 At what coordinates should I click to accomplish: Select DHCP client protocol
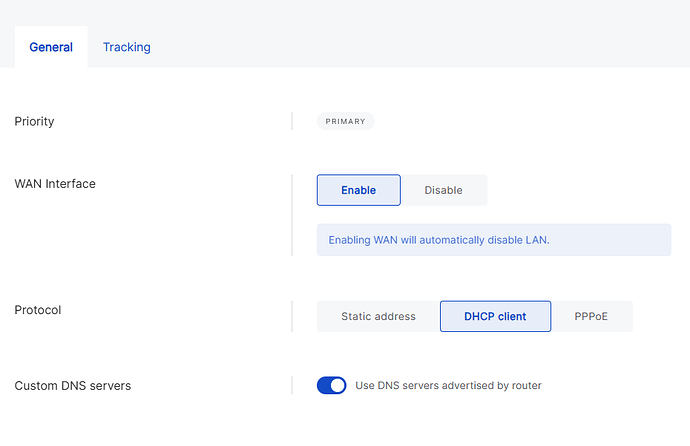(x=495, y=316)
